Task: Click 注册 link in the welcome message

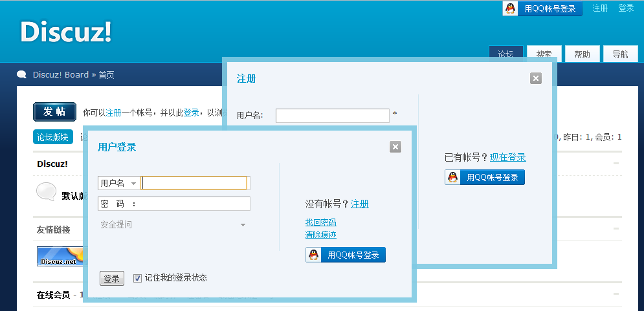Action: pos(113,113)
